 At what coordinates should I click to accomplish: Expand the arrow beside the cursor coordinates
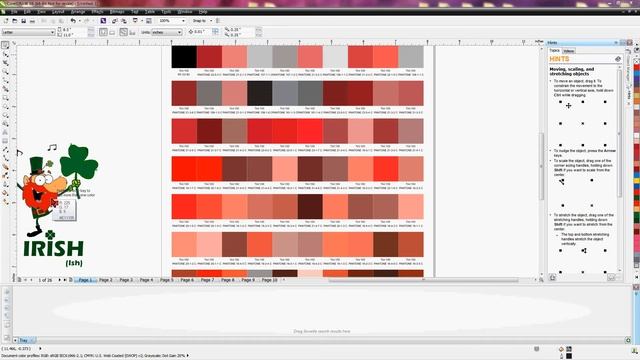(x=40, y=349)
